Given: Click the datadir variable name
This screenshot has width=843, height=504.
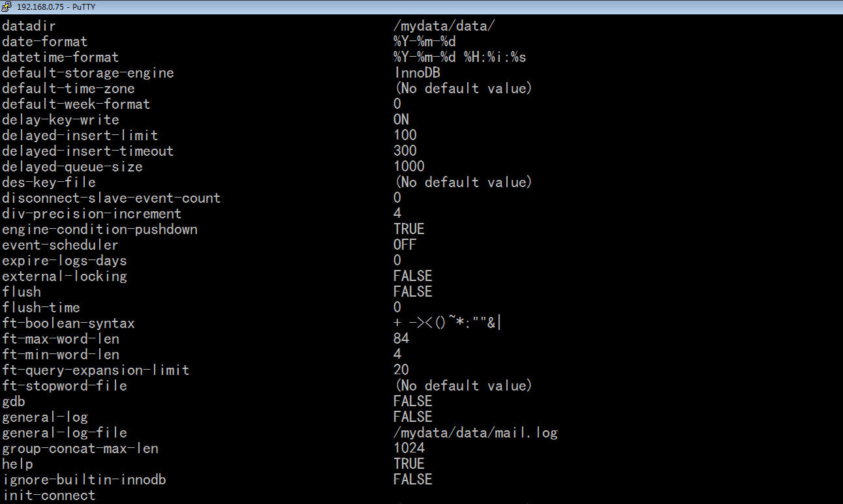Looking at the screenshot, I should tap(29, 26).
